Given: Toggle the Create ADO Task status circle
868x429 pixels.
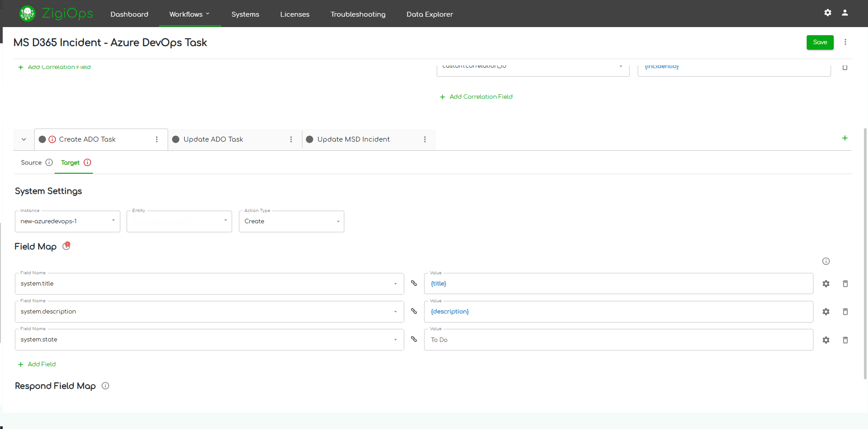Looking at the screenshot, I should click(x=42, y=139).
